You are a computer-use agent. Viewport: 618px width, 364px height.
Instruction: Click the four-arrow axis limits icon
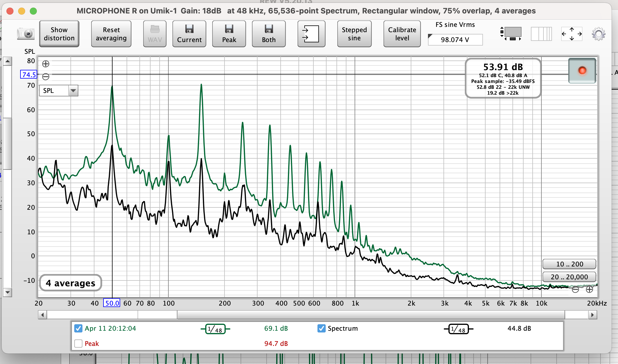(x=572, y=34)
